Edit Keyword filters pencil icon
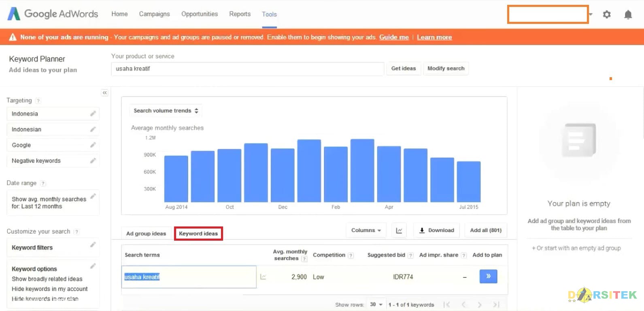644x311 pixels. point(93,245)
